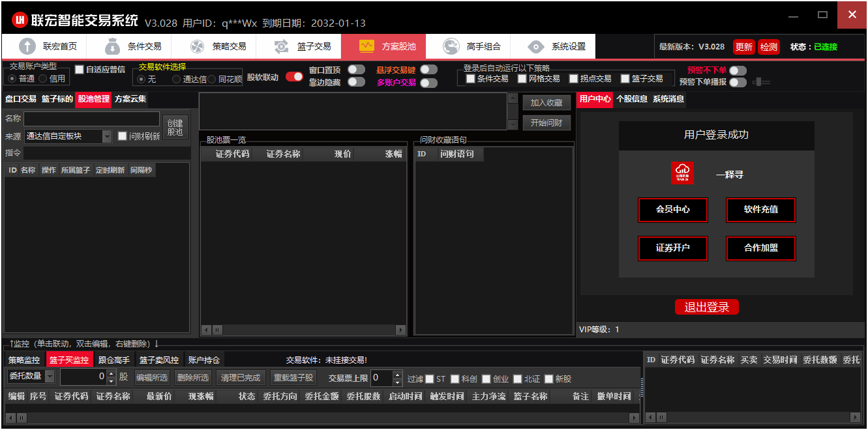Enable the 自适应普信 checkbox
Screen dimensions: 868x430
(80, 69)
